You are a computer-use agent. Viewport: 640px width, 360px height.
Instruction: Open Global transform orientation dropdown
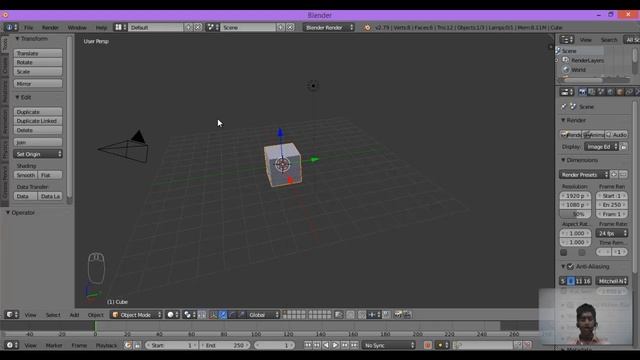pos(264,315)
